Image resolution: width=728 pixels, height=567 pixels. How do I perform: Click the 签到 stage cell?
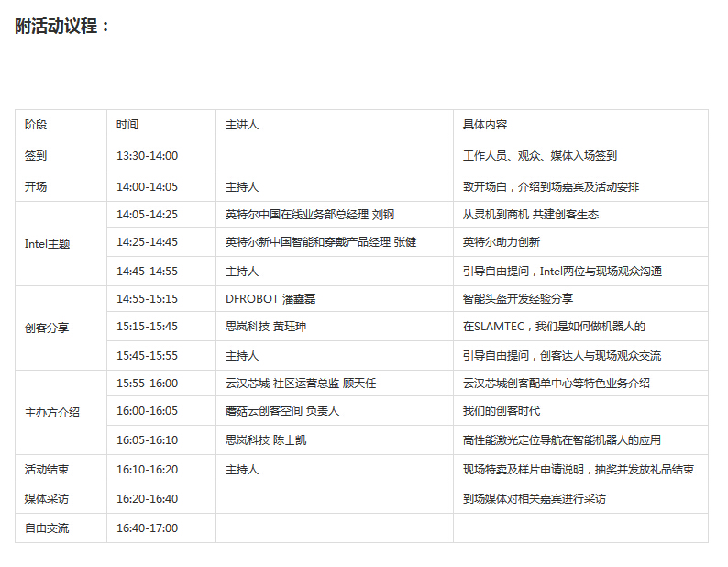pyautogui.click(x=36, y=156)
